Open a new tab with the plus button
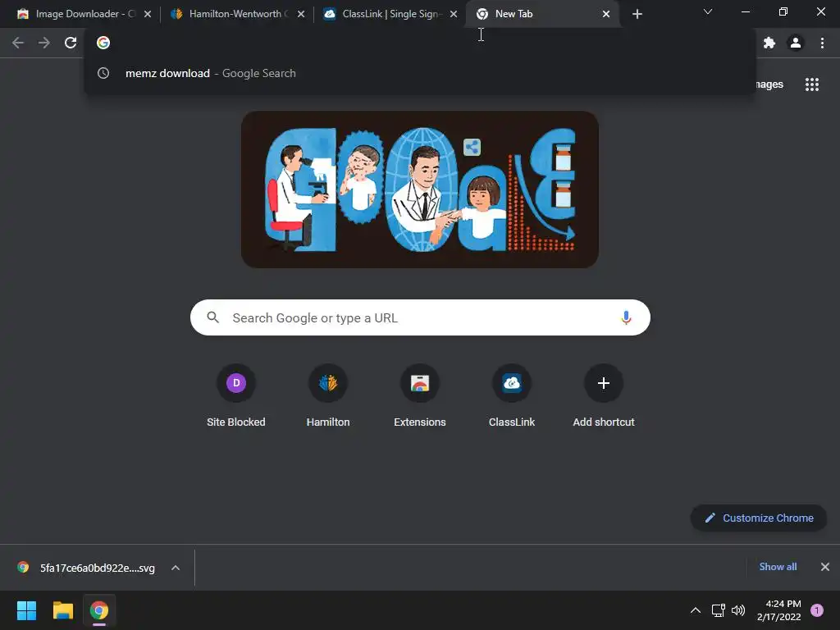Viewport: 840px width, 630px height. point(637,15)
